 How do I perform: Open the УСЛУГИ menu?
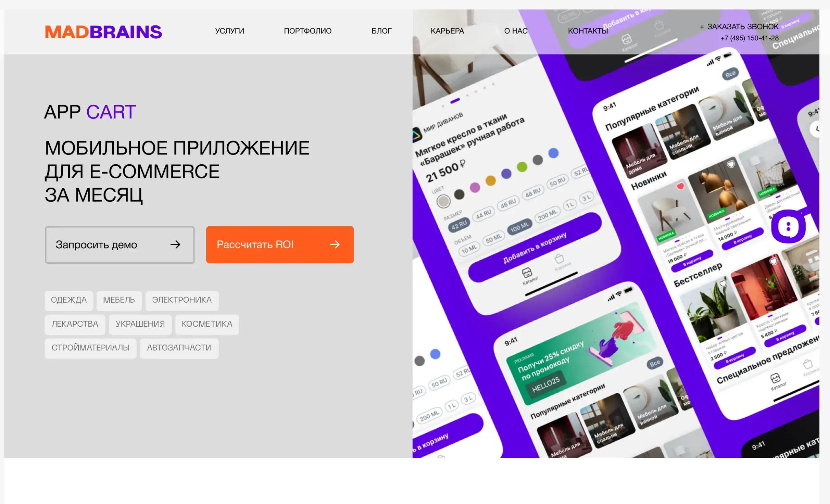[230, 31]
